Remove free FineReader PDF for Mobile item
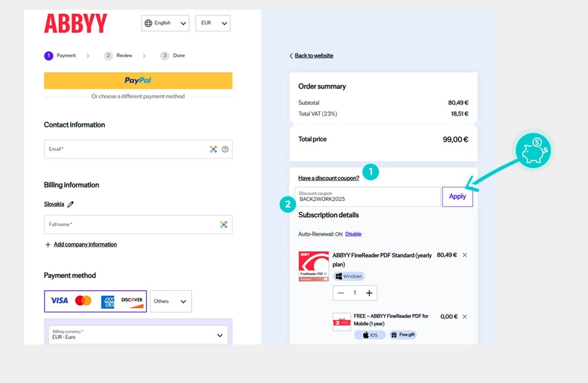Viewport: 588px width, 383px height. click(465, 317)
